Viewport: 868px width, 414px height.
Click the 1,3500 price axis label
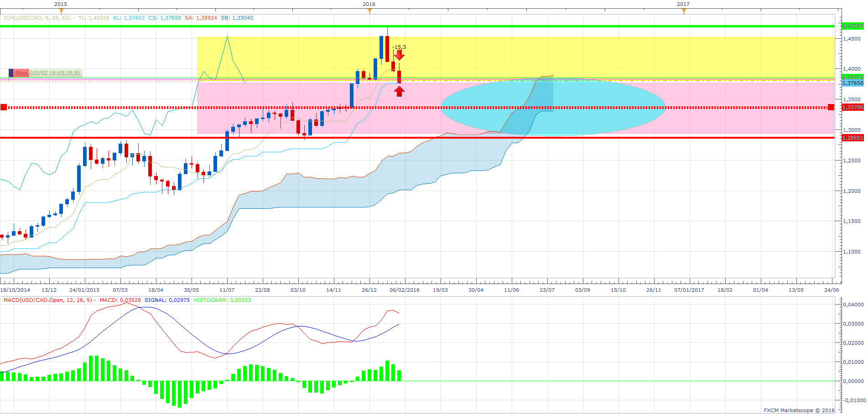click(x=852, y=99)
